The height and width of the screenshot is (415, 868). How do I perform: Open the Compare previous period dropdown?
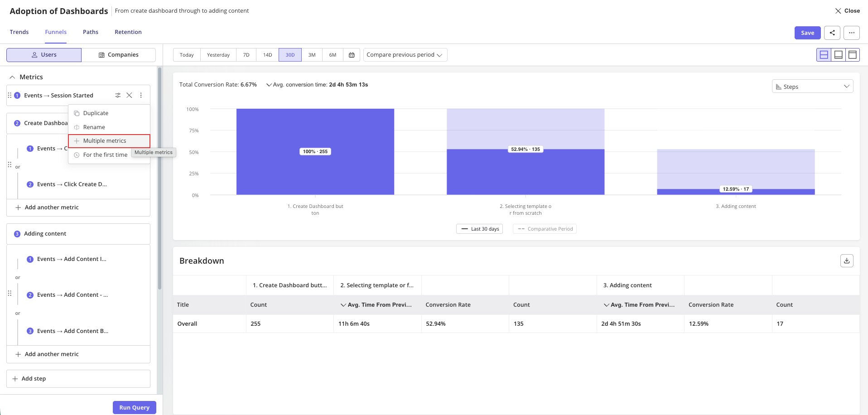405,55
